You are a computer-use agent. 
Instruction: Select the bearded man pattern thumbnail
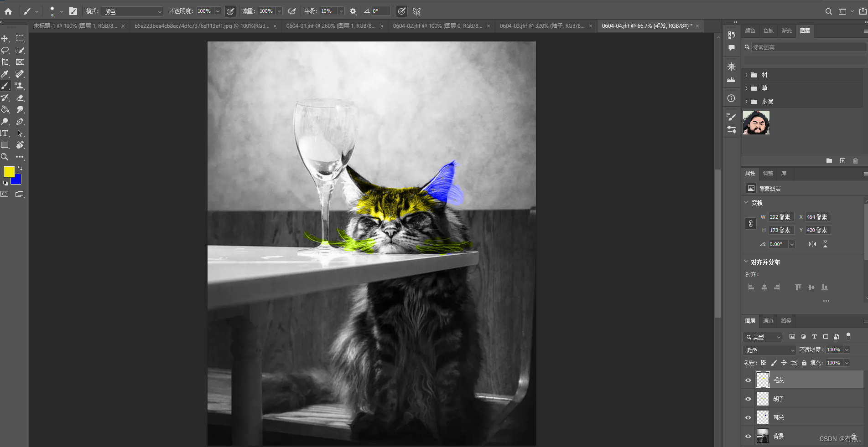tap(756, 123)
